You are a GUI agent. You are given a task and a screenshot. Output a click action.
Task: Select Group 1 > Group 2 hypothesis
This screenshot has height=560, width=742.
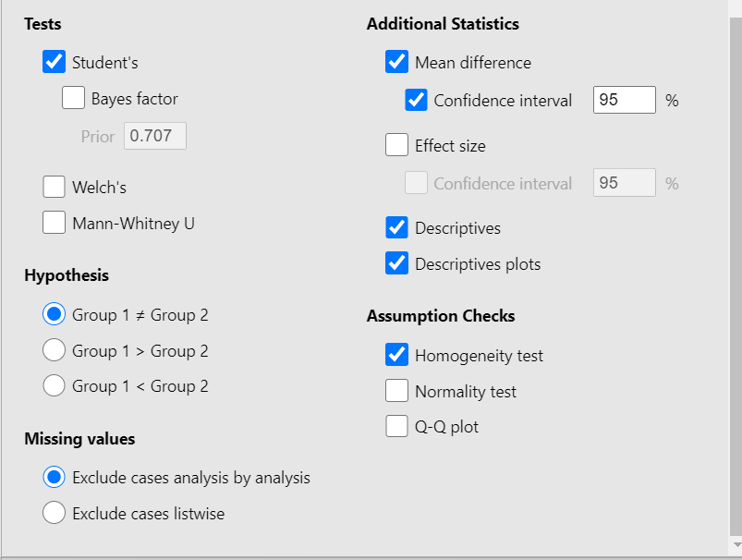pos(55,350)
